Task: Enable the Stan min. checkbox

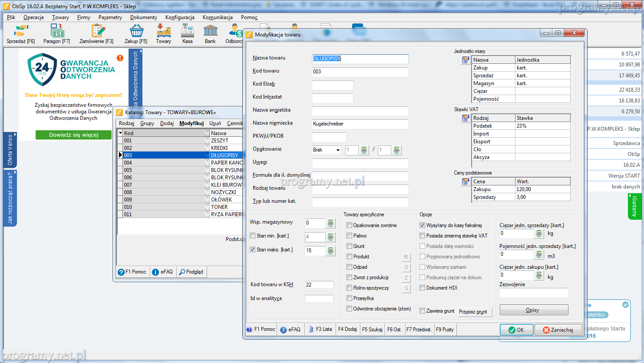Action: click(x=253, y=236)
